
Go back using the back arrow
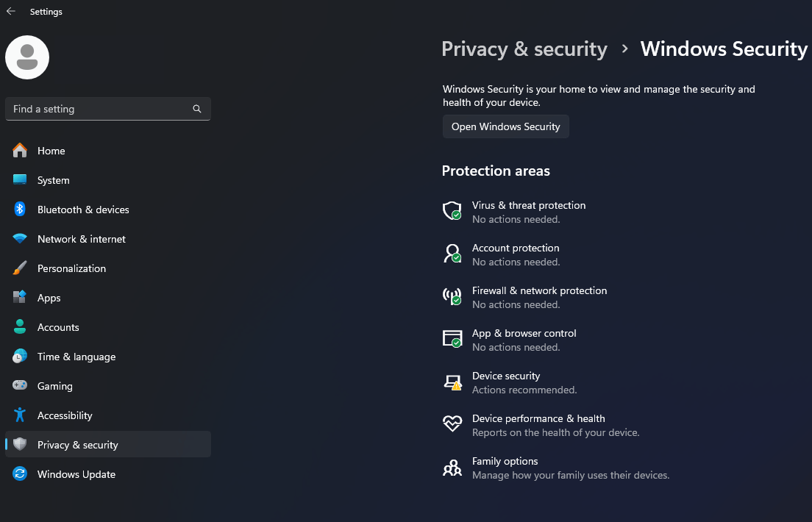[11, 12]
